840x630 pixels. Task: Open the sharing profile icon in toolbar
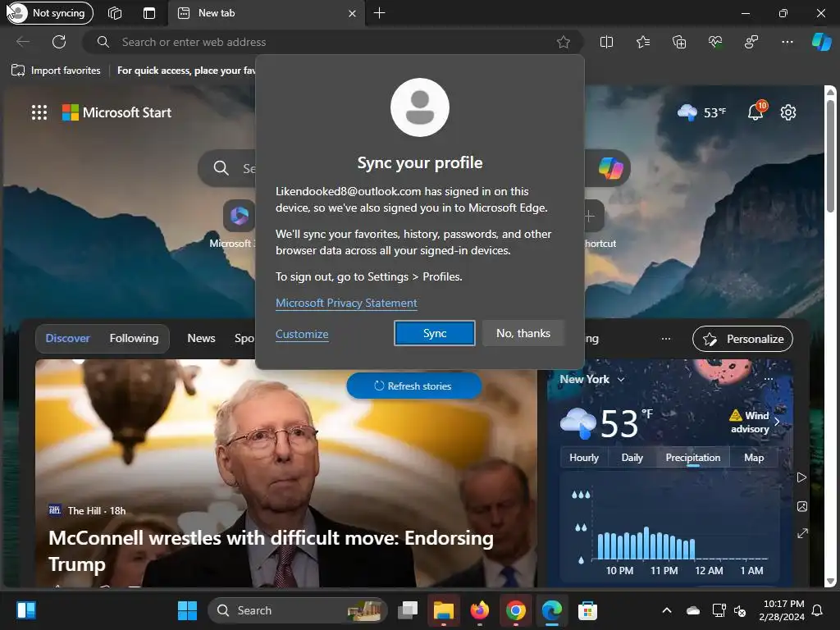[x=751, y=42]
